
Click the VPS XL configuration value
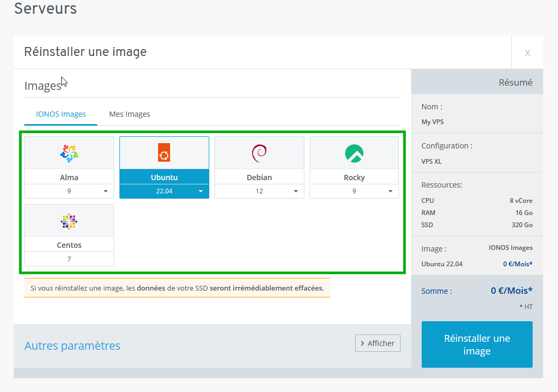coord(431,161)
